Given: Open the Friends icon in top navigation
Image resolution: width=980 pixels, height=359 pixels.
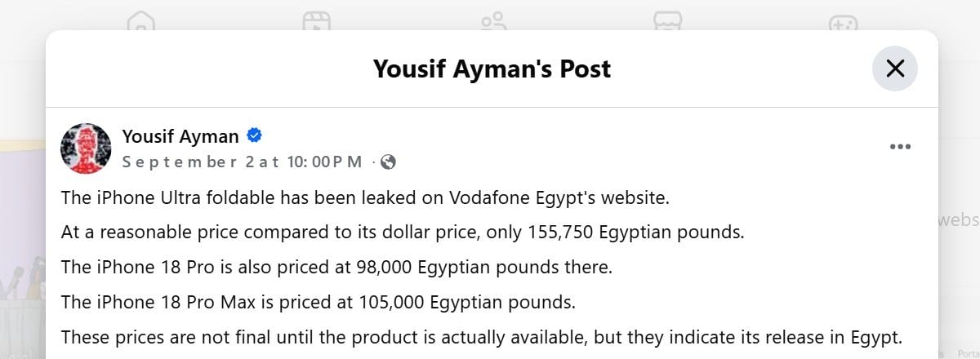Looking at the screenshot, I should pos(492,20).
